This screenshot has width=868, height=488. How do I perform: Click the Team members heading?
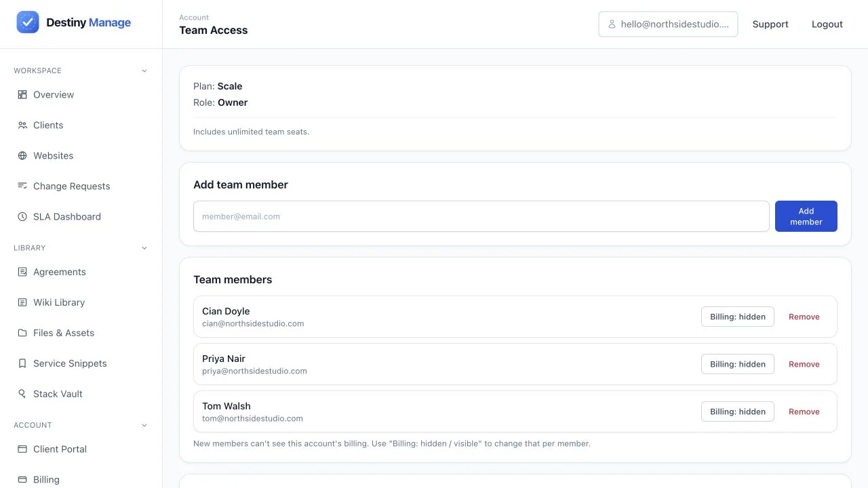(x=233, y=280)
